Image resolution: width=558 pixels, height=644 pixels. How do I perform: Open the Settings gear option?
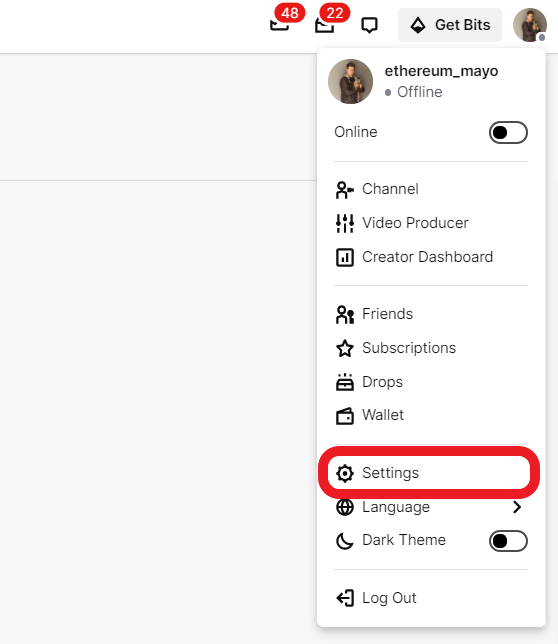[429, 473]
